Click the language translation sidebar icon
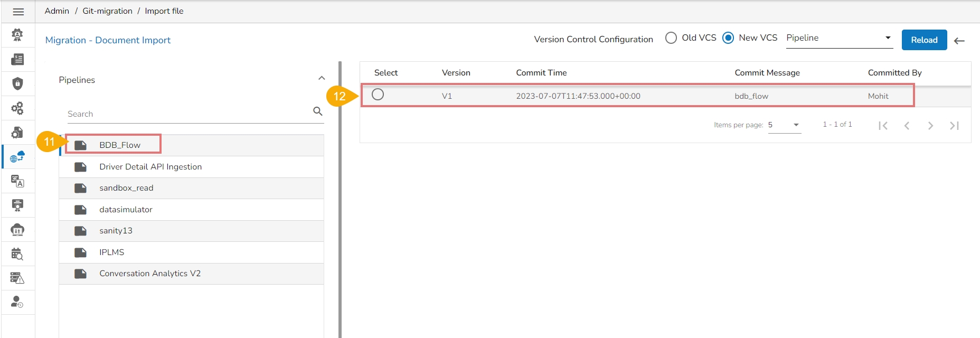Viewport: 980px width, 338px height. [17, 182]
